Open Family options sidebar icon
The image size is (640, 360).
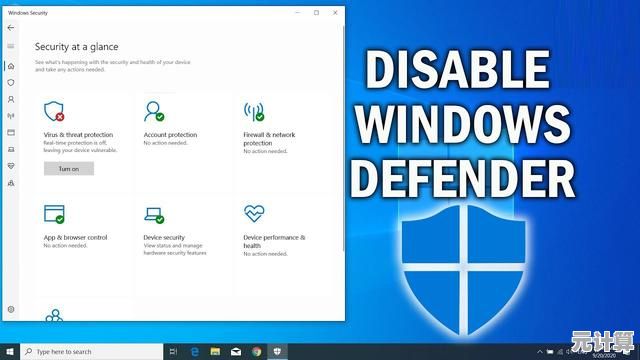click(11, 183)
